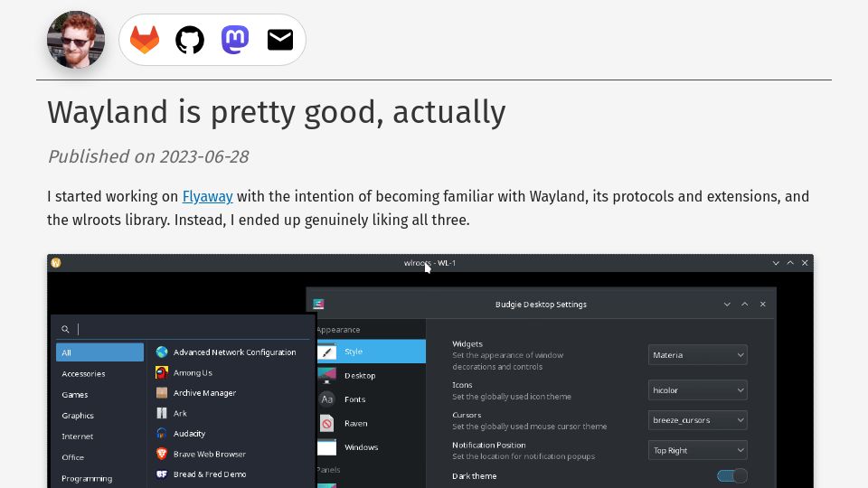868x488 pixels.
Task: Select the Windows settings page
Action: [x=372, y=447]
